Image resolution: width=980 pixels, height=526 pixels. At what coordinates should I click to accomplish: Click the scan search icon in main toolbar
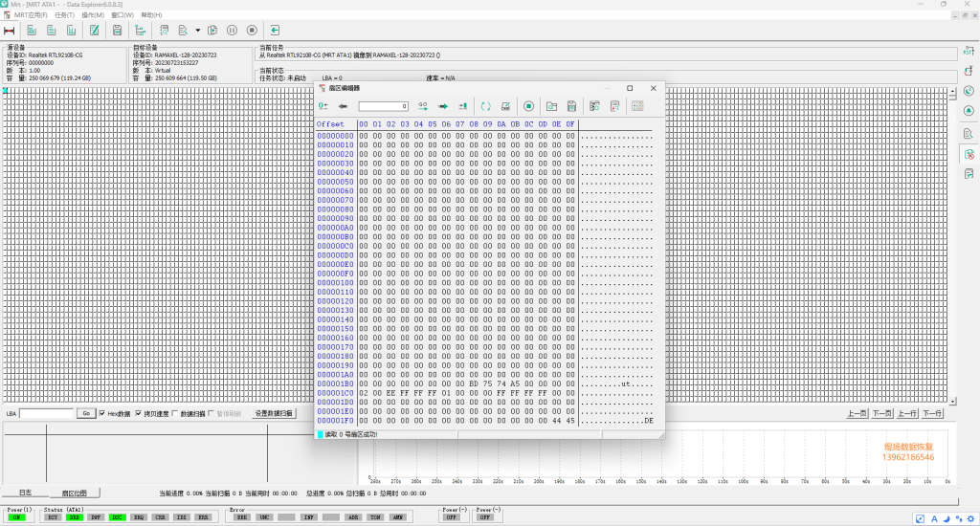[x=164, y=30]
